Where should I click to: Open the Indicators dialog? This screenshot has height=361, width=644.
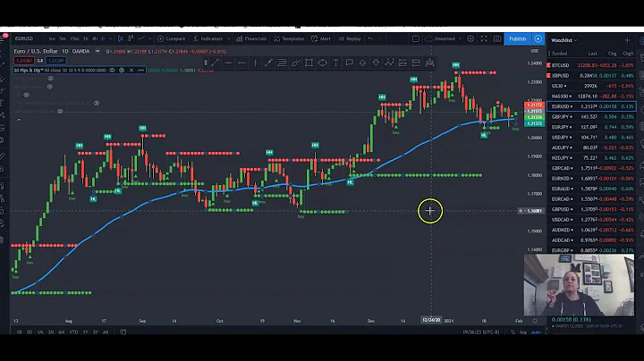[x=208, y=38]
